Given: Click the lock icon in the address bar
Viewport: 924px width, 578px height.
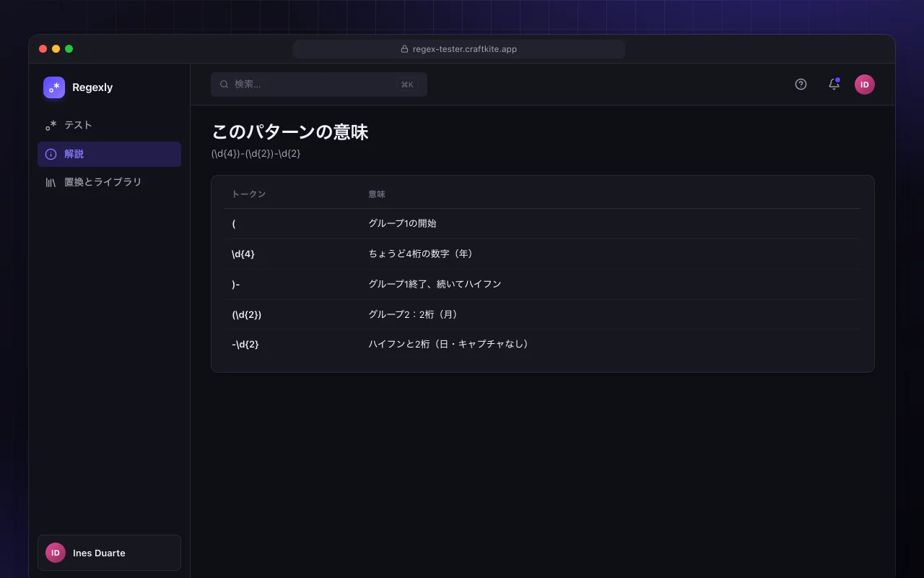Looking at the screenshot, I should tap(405, 49).
